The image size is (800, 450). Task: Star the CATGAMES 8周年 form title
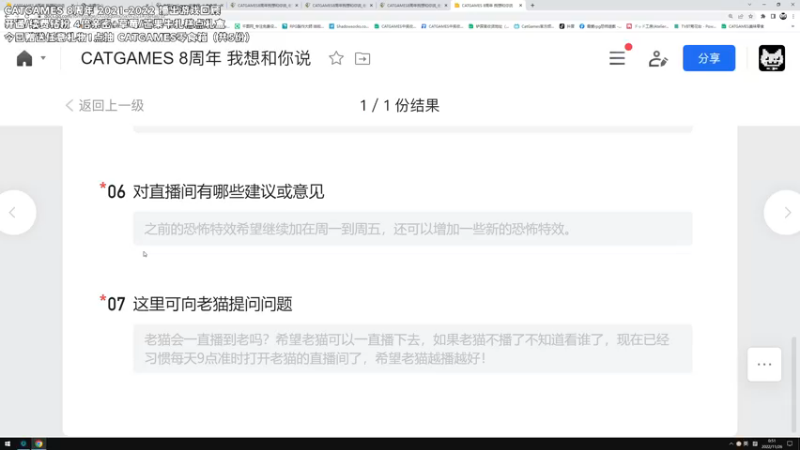coord(336,58)
